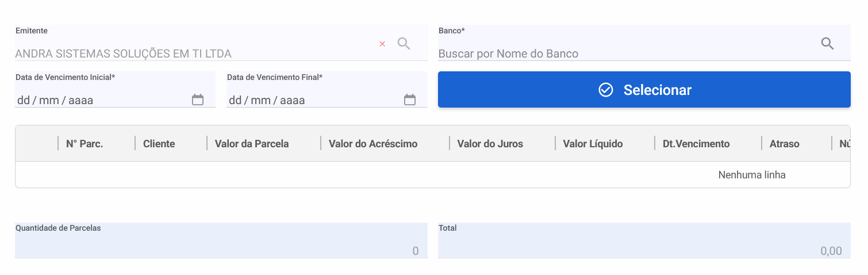
Task: Sort by Atraso column header
Action: pyautogui.click(x=785, y=144)
